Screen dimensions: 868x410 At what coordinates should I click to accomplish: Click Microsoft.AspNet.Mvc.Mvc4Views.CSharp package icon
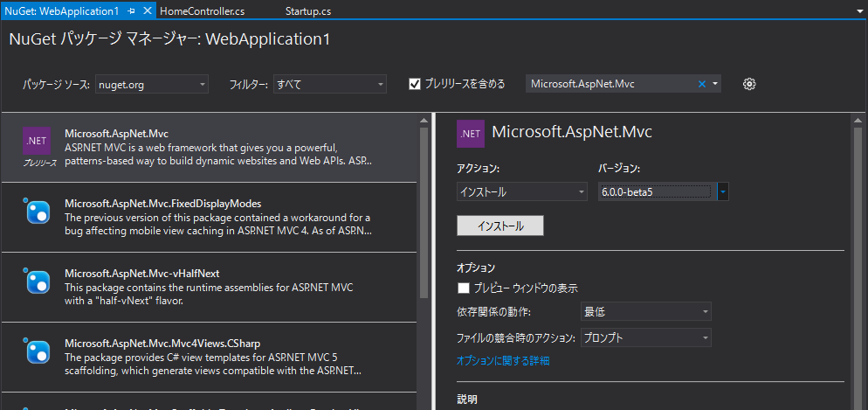coord(37,351)
